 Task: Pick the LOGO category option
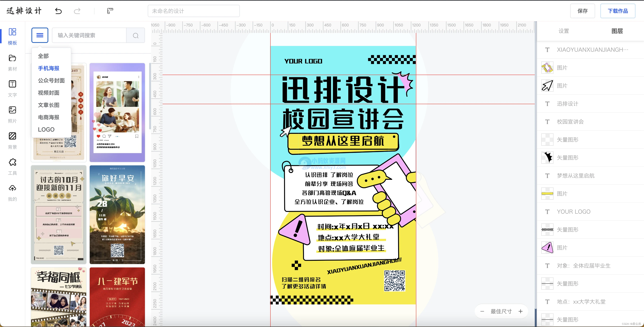coord(46,129)
